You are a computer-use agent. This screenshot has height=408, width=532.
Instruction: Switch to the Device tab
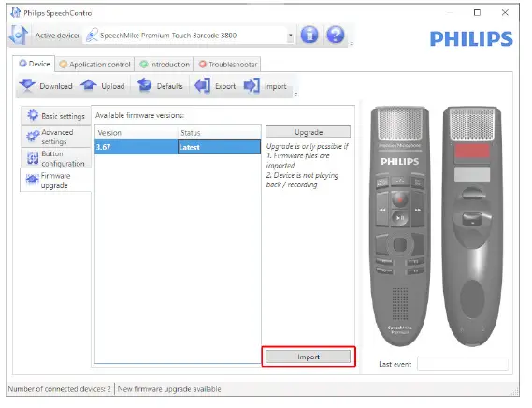click(x=34, y=64)
